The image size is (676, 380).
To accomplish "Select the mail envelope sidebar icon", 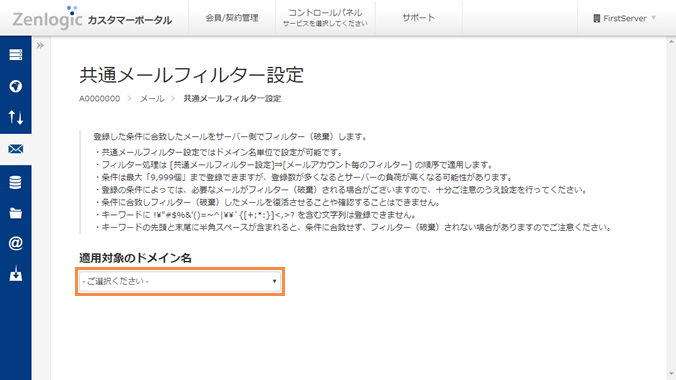I will point(16,149).
